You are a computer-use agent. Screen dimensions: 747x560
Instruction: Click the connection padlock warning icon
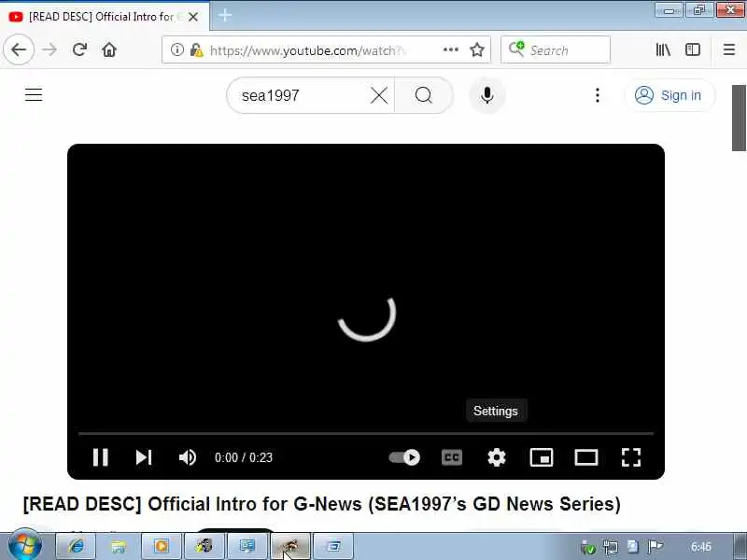pyautogui.click(x=196, y=49)
